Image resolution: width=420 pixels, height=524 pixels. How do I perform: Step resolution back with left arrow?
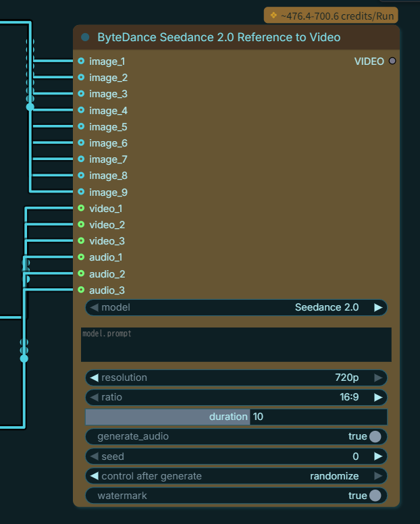pos(95,377)
